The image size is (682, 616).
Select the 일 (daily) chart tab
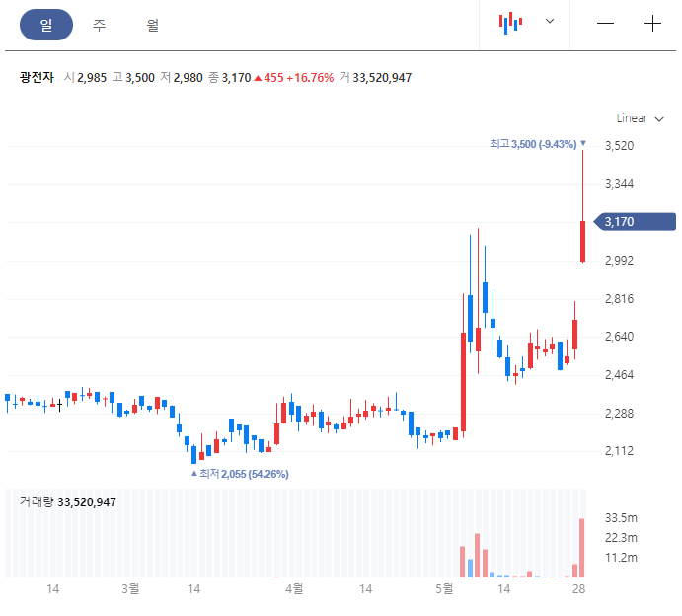pyautogui.click(x=46, y=25)
